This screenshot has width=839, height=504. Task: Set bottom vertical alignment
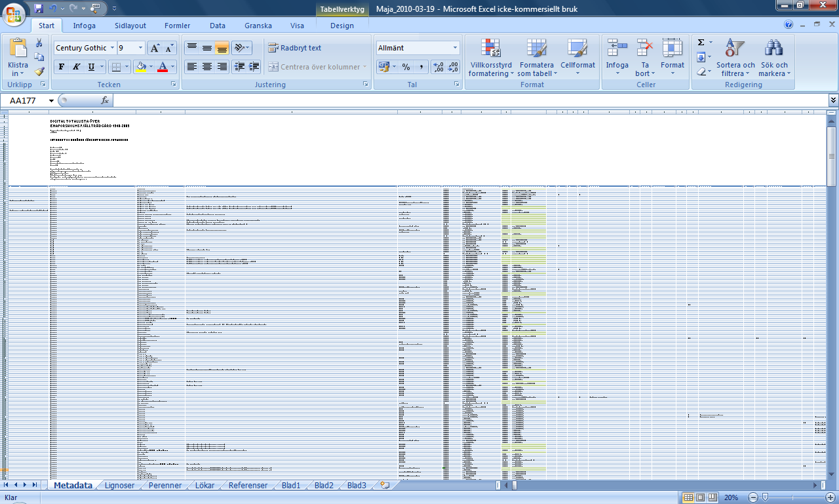222,48
